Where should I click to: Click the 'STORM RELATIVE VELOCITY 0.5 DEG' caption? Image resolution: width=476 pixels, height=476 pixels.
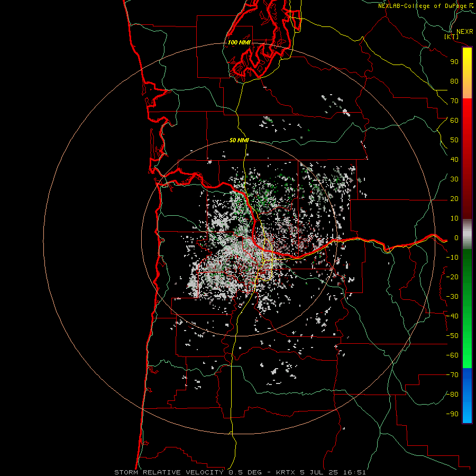188,472
